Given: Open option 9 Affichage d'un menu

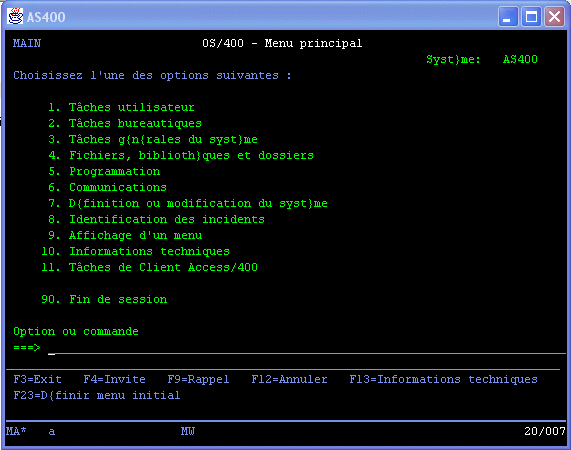Looking at the screenshot, I should [x=125, y=236].
